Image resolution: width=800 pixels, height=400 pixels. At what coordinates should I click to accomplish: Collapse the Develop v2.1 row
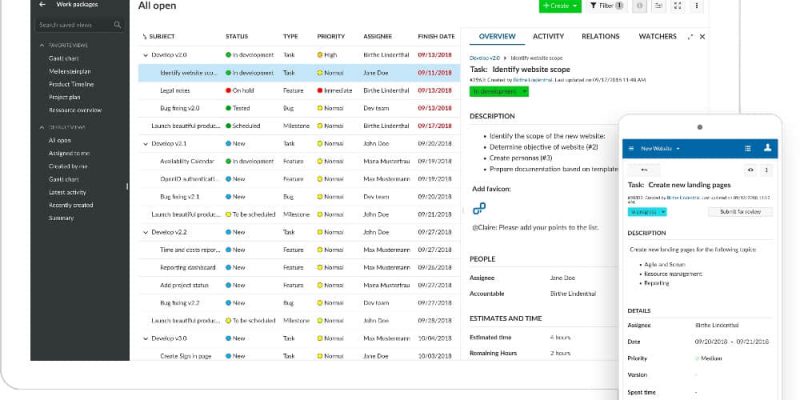tap(145, 144)
